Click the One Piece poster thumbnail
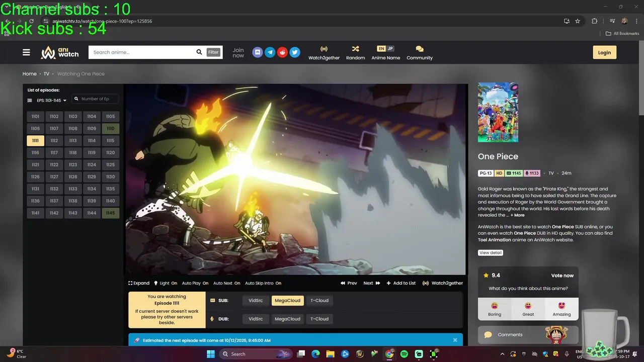The image size is (644, 362). pyautogui.click(x=498, y=112)
